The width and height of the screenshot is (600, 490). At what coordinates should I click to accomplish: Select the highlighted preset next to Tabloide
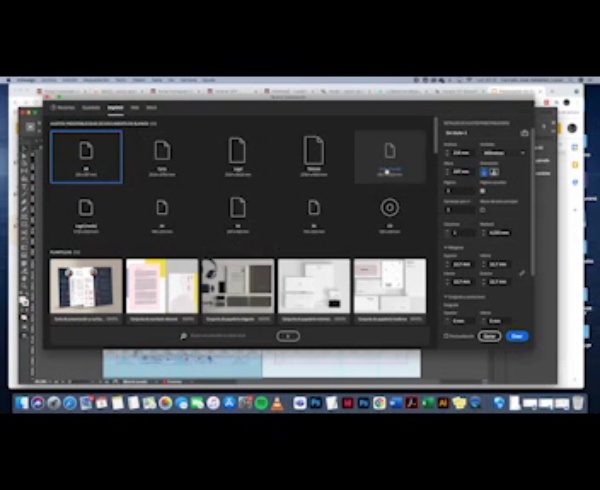click(x=390, y=157)
